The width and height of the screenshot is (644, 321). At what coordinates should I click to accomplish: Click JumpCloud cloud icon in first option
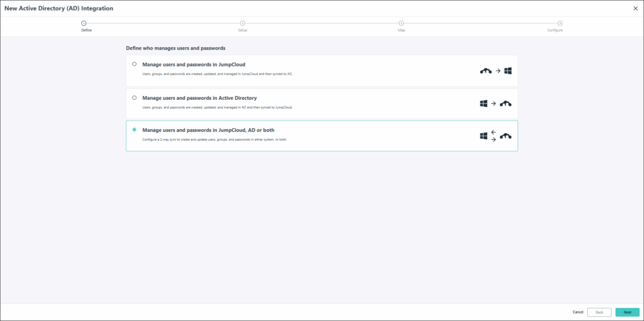tap(486, 70)
